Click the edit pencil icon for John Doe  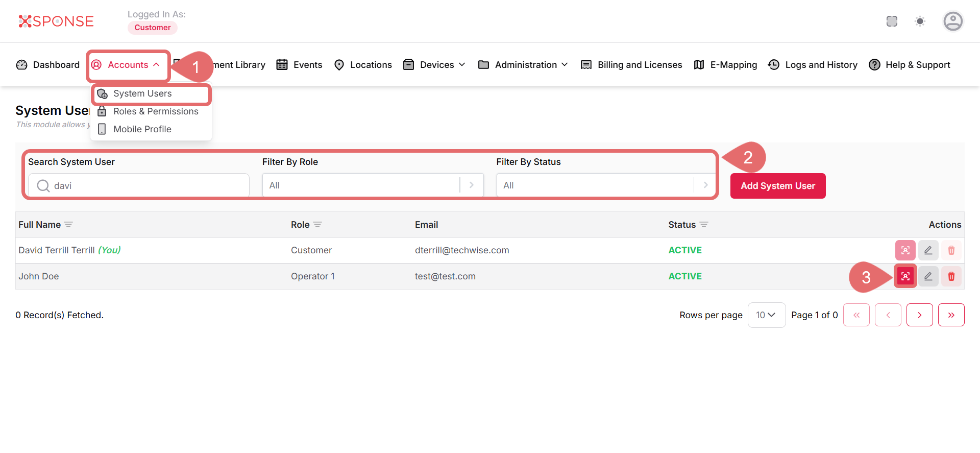coord(928,276)
